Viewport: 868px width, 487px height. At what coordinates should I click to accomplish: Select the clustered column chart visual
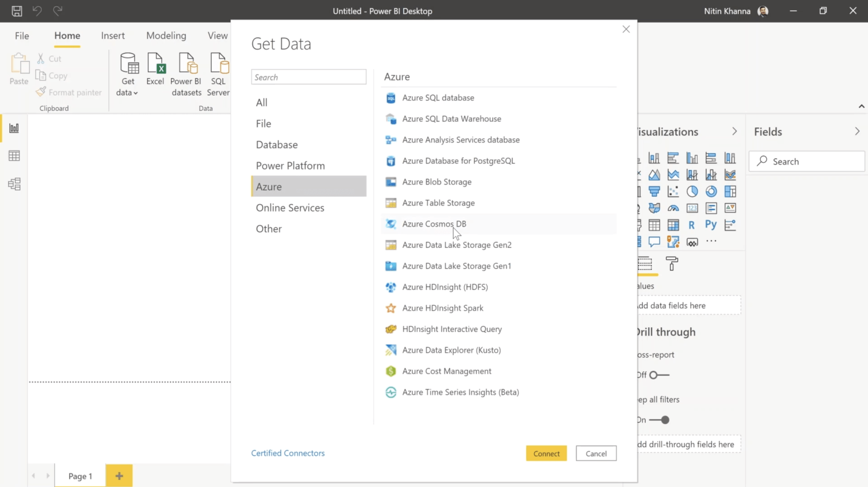(x=692, y=158)
